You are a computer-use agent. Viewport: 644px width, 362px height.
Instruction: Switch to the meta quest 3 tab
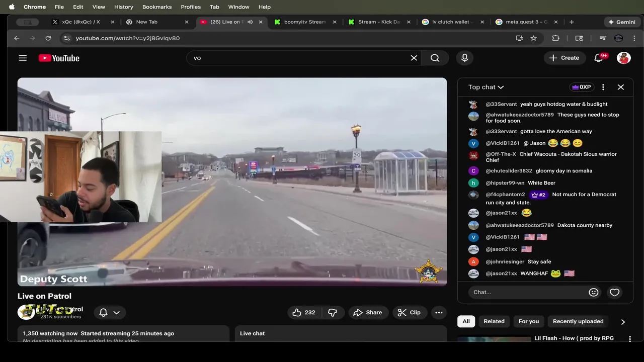click(526, 22)
